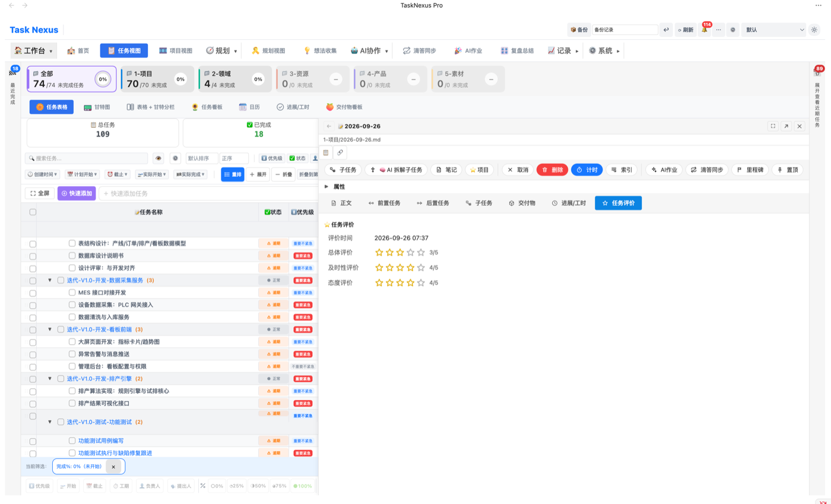Filter by 负责人 in bottom filter bar
Viewport: 831px width, 504px height.
pos(150,486)
